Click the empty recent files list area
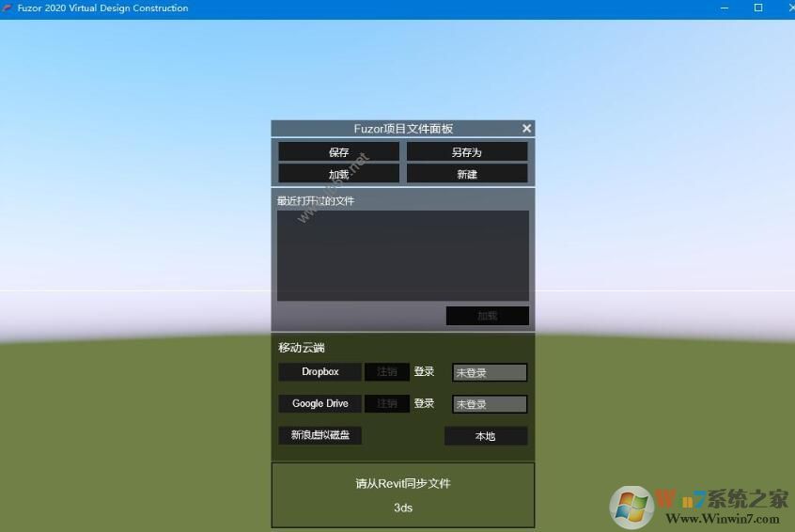 pyautogui.click(x=403, y=256)
